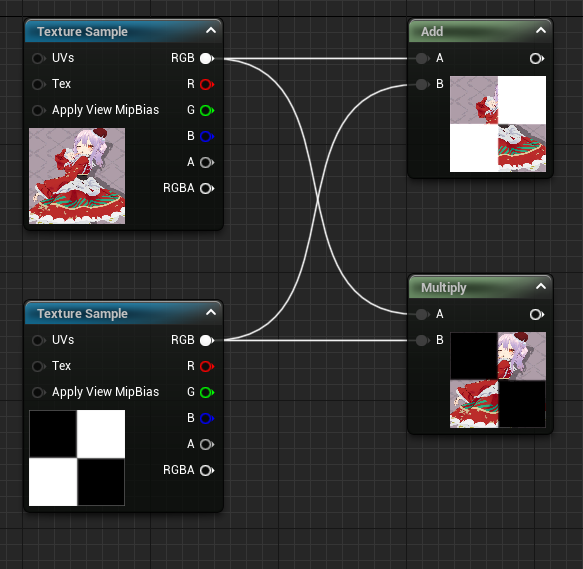Click green G output pin on bottom Texture Sample

pyautogui.click(x=207, y=392)
